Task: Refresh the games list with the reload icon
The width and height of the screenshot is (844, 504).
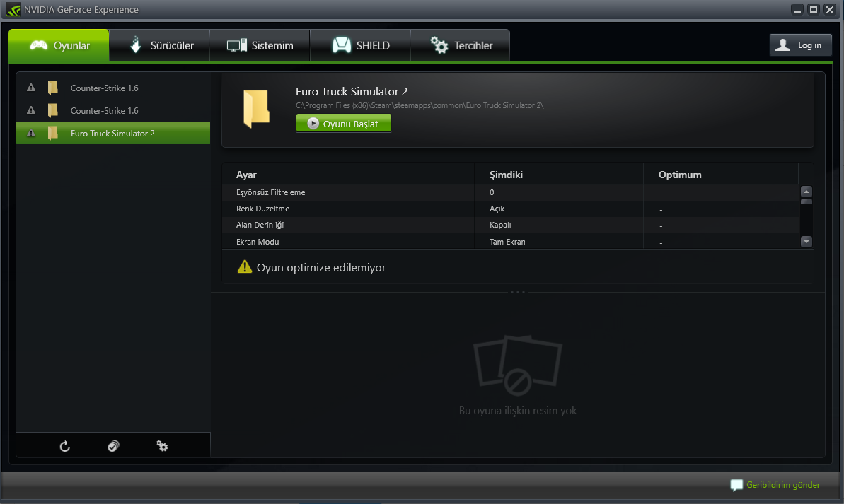Action: point(64,446)
